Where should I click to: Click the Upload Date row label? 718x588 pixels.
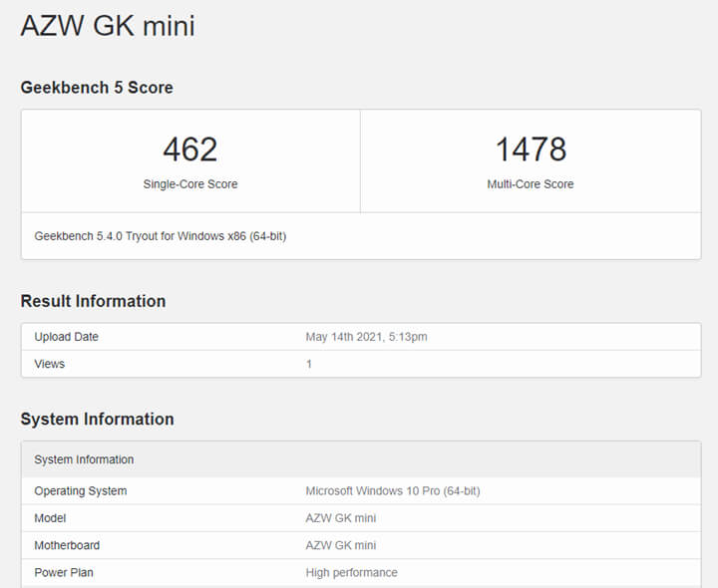(x=67, y=337)
